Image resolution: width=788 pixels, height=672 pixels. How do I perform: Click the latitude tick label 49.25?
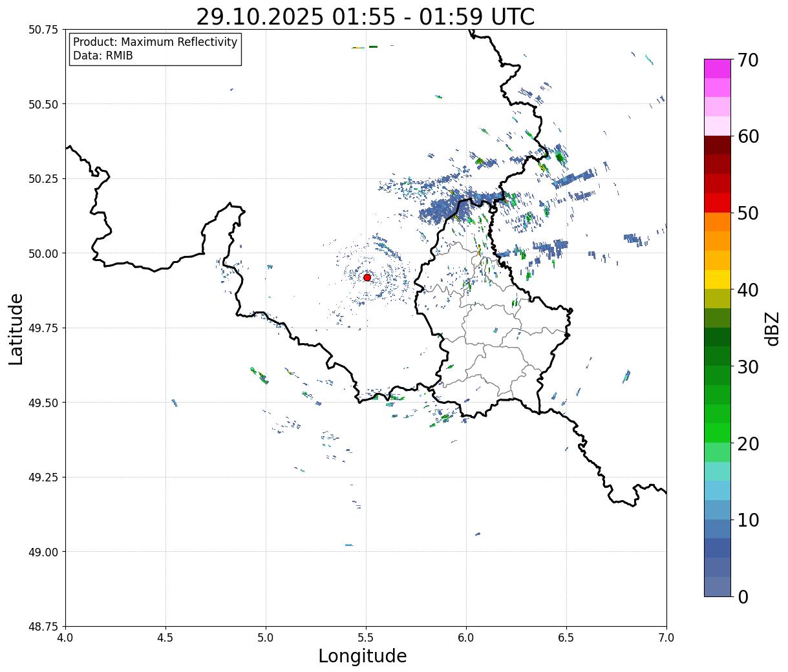[x=43, y=478]
